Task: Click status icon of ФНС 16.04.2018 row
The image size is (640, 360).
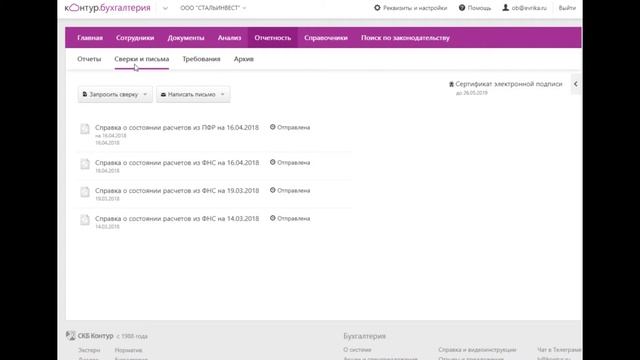Action: 273,162
